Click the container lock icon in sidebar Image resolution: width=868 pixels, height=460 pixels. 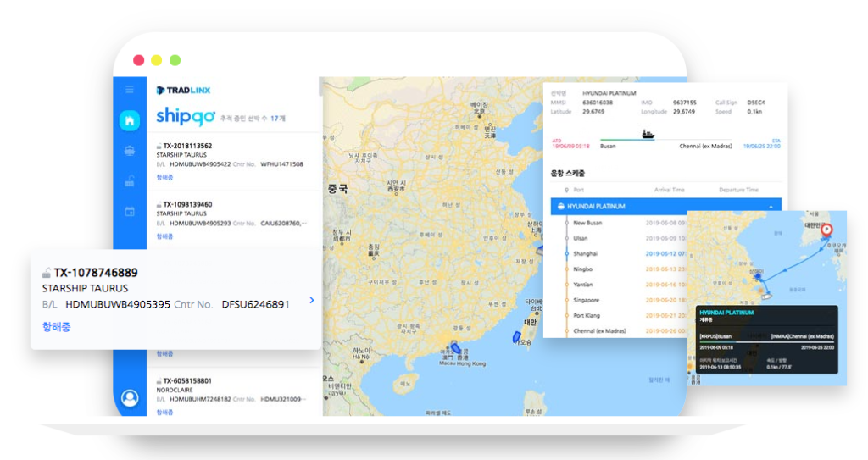click(x=130, y=180)
